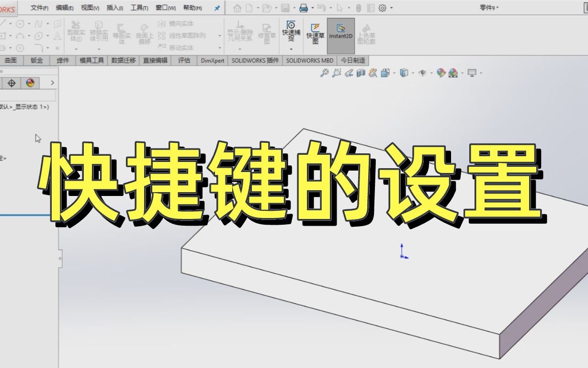
Task: Select the 剪裁实体 (Trim Entities) tool
Action: [x=75, y=30]
